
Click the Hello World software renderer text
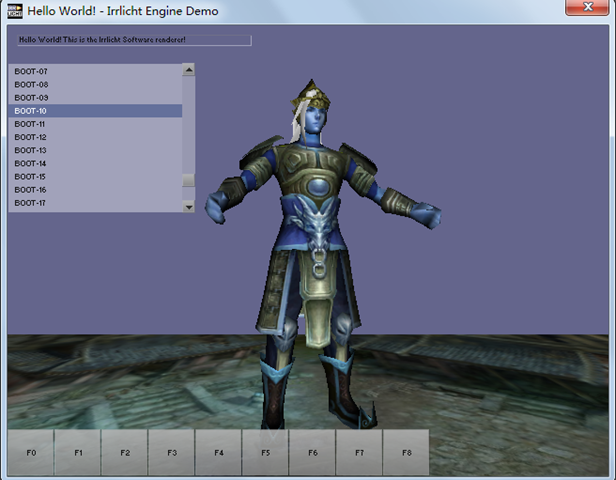coord(102,40)
